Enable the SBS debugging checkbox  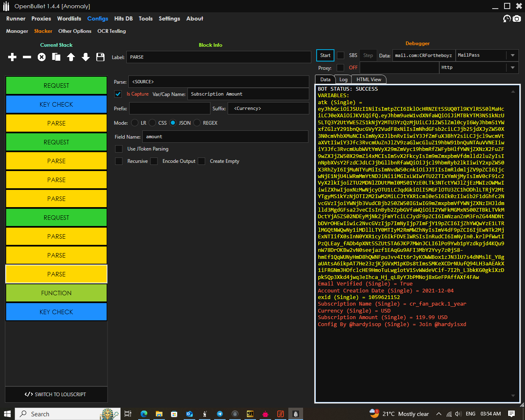coord(340,55)
